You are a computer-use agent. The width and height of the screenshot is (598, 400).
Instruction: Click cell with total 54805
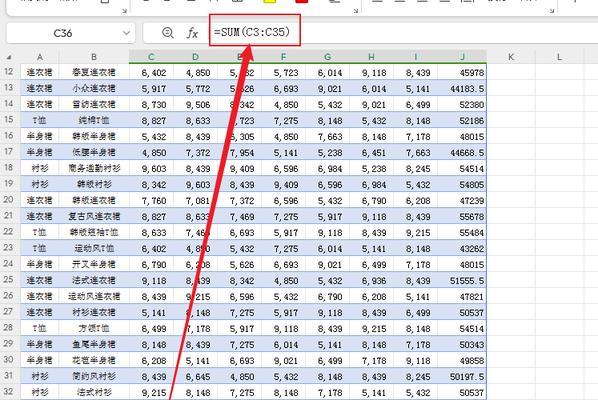pos(462,184)
